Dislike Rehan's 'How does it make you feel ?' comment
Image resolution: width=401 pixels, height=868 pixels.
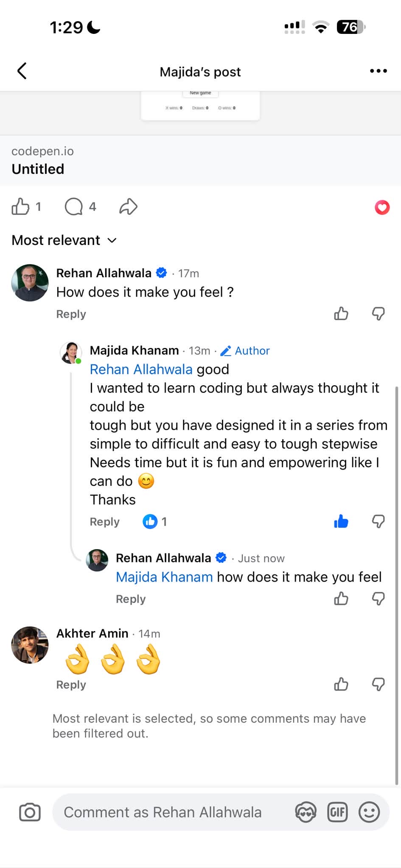[378, 314]
